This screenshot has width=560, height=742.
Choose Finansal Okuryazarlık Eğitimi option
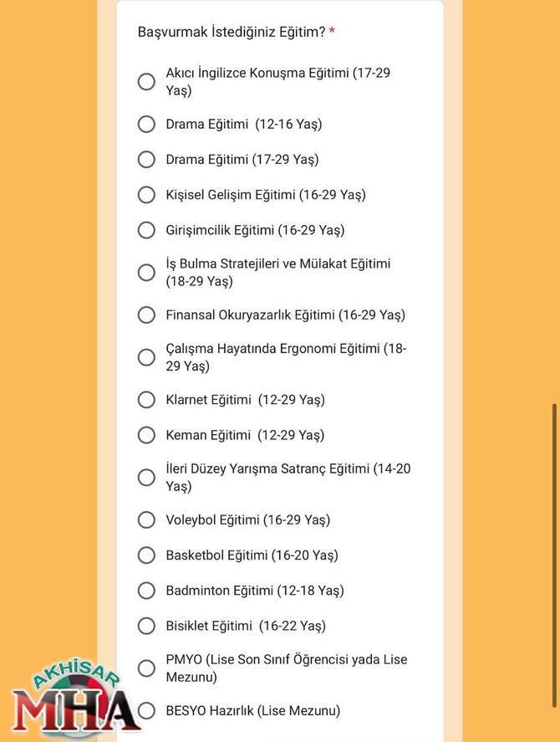pos(146,315)
